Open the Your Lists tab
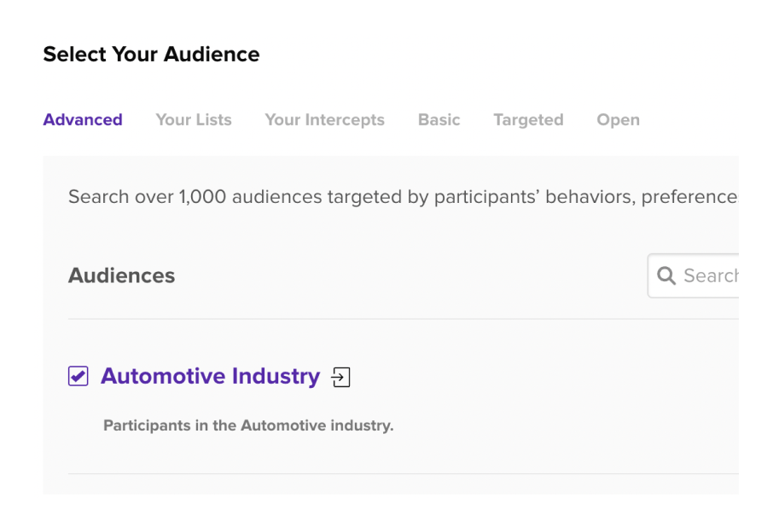 194,120
